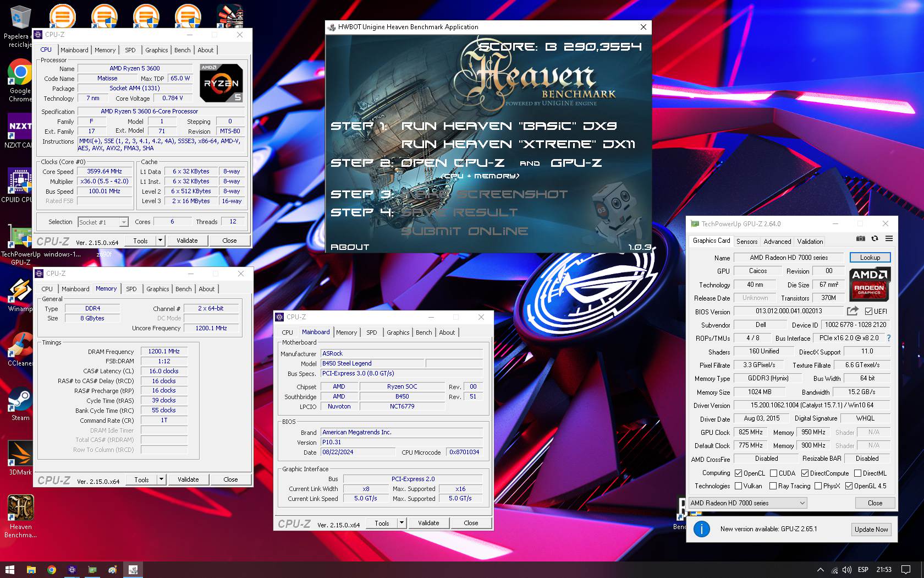Open the Socket #1 selection dropdown
Image resolution: width=924 pixels, height=578 pixels.
[103, 222]
